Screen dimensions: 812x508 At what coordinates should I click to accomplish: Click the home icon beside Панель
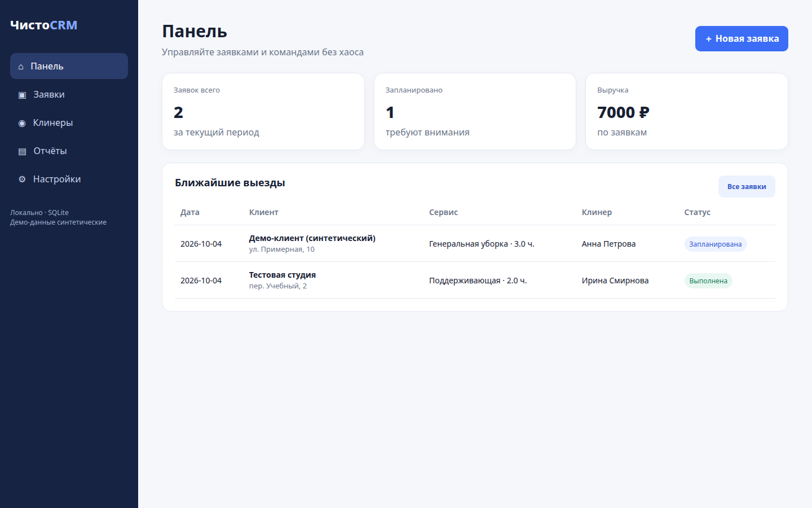21,67
